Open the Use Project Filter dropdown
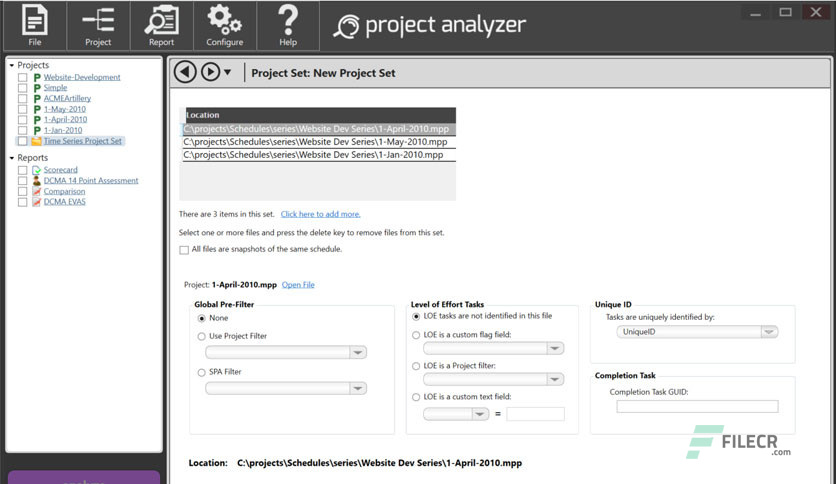 (358, 352)
